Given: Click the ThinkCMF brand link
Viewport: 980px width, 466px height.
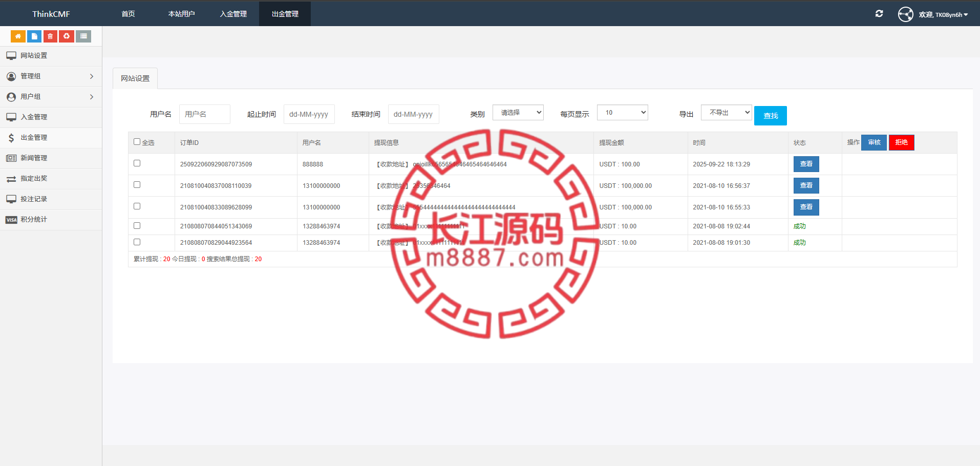Looking at the screenshot, I should tap(51, 14).
